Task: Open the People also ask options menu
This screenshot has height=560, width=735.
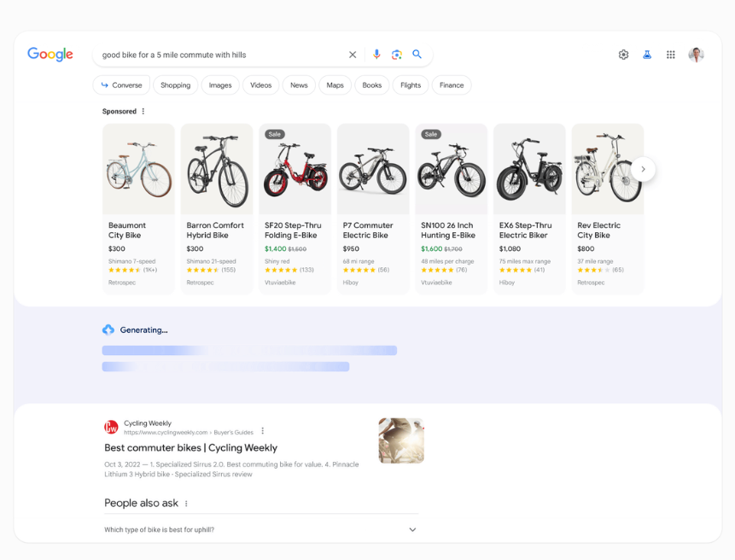Action: [x=187, y=504]
